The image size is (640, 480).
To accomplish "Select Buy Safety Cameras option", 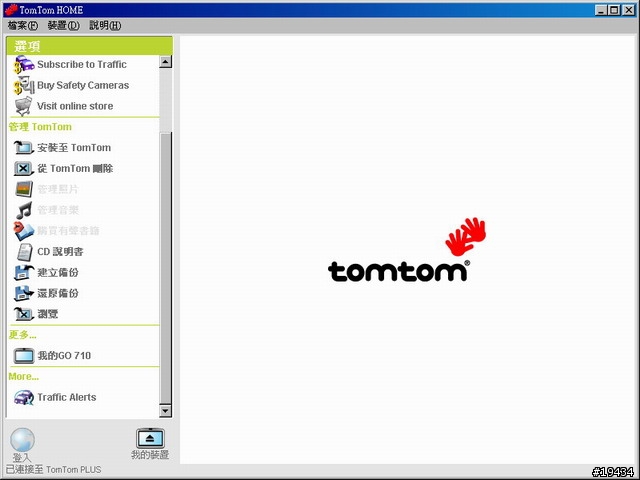I will click(x=83, y=85).
